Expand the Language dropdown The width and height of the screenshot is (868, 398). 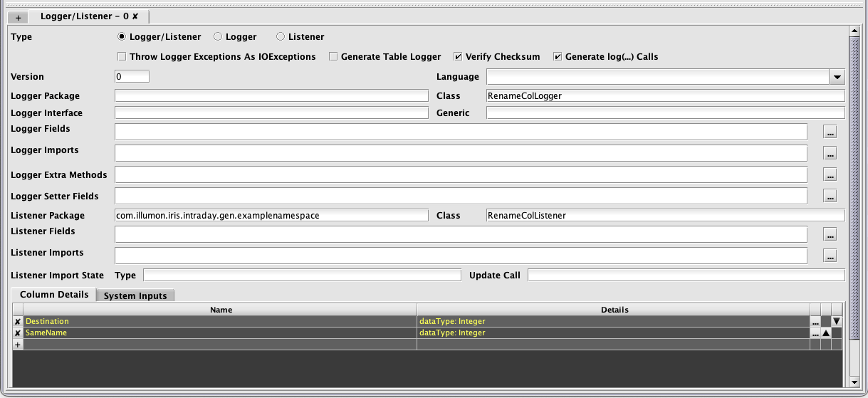coord(837,77)
